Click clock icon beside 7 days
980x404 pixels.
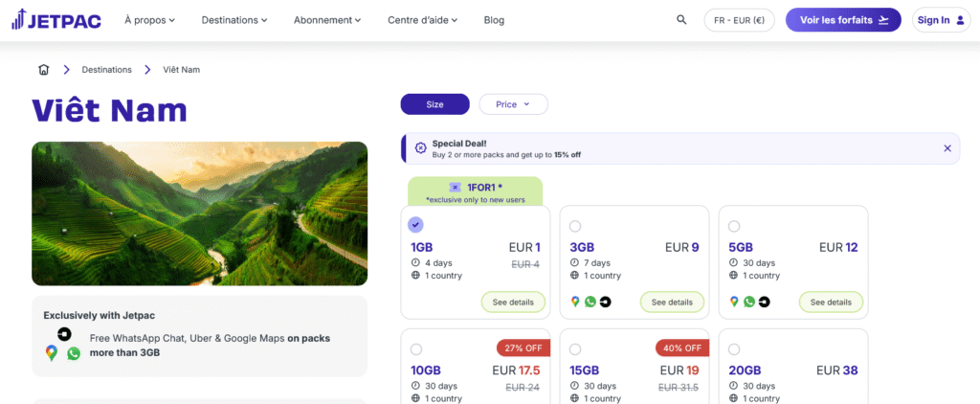click(575, 262)
